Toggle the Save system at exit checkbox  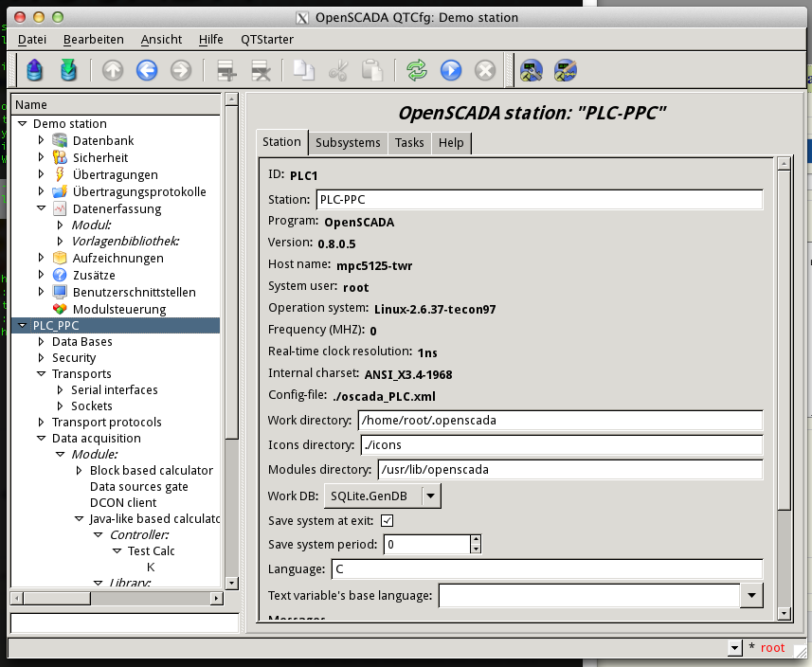tap(387, 520)
